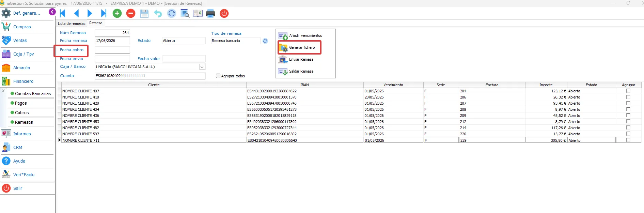Screen dimensions: 644x213
Task: Switch to the Lista de remesas tab
Action: coord(72,24)
